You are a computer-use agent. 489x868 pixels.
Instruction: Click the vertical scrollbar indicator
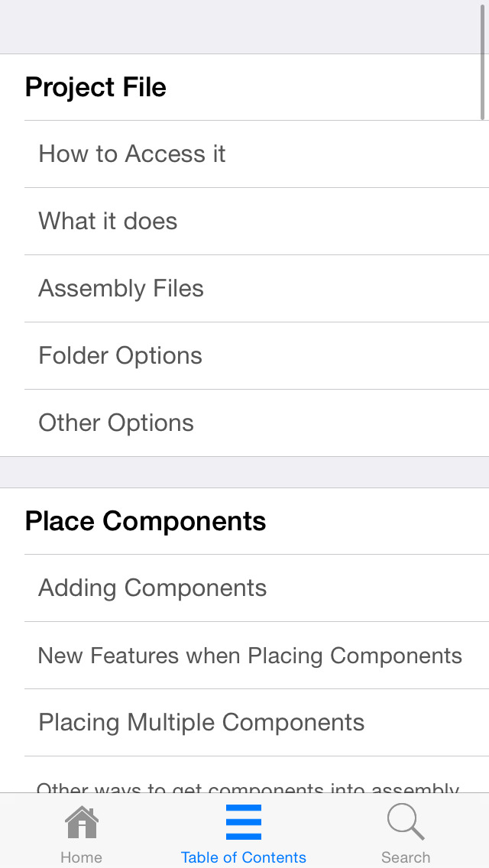pyautogui.click(x=483, y=61)
